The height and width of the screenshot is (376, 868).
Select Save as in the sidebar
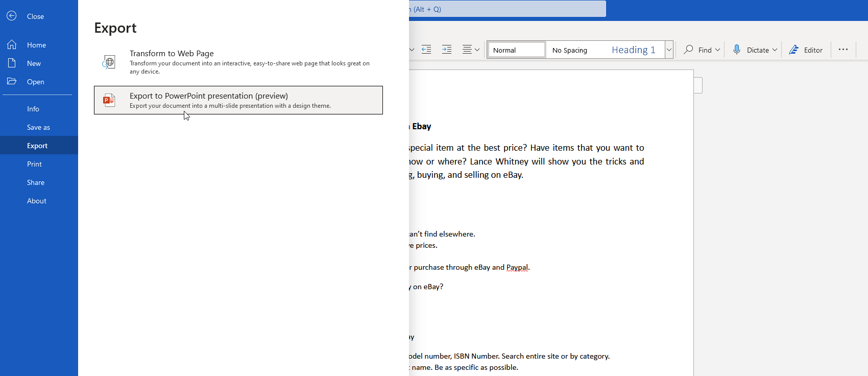coord(38,127)
